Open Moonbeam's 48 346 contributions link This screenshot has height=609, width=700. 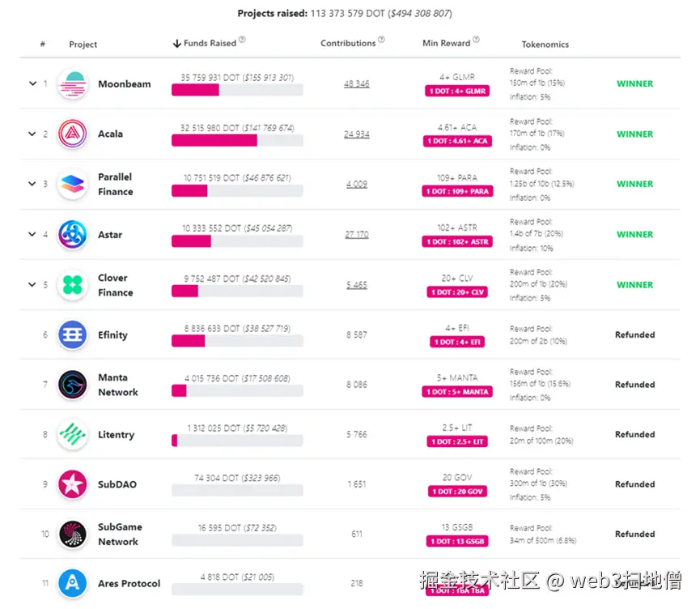tap(356, 83)
